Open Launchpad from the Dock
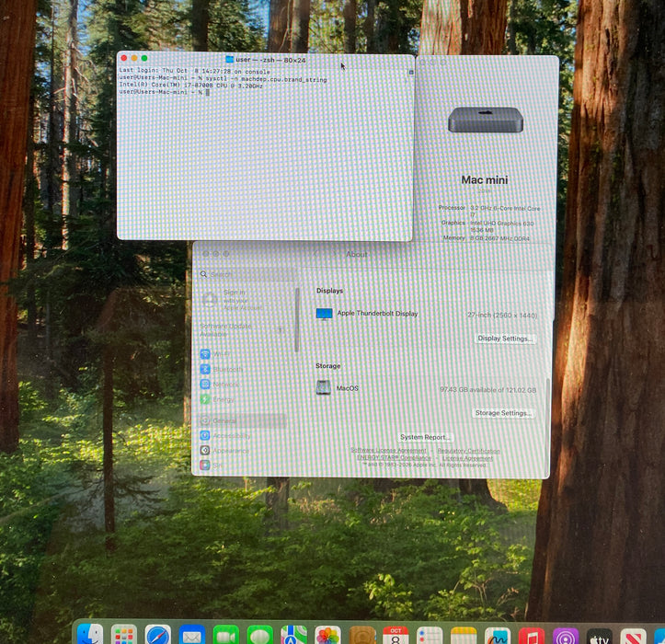Image resolution: width=665 pixels, height=644 pixels. tap(124, 635)
